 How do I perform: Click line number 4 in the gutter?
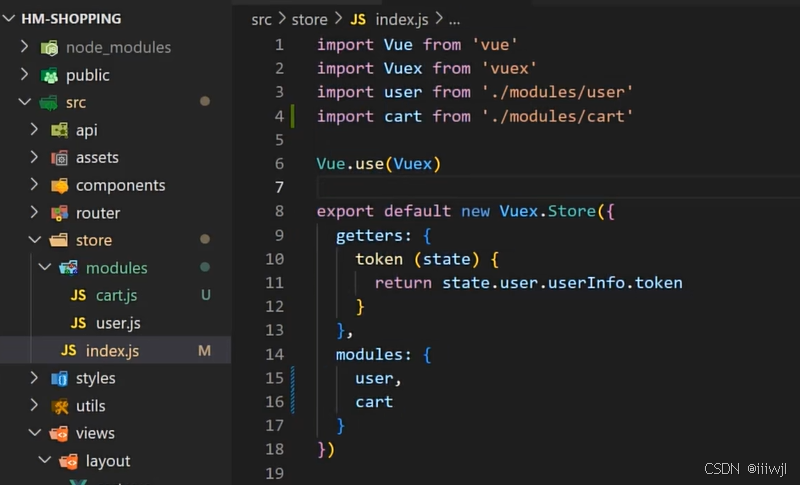[279, 116]
